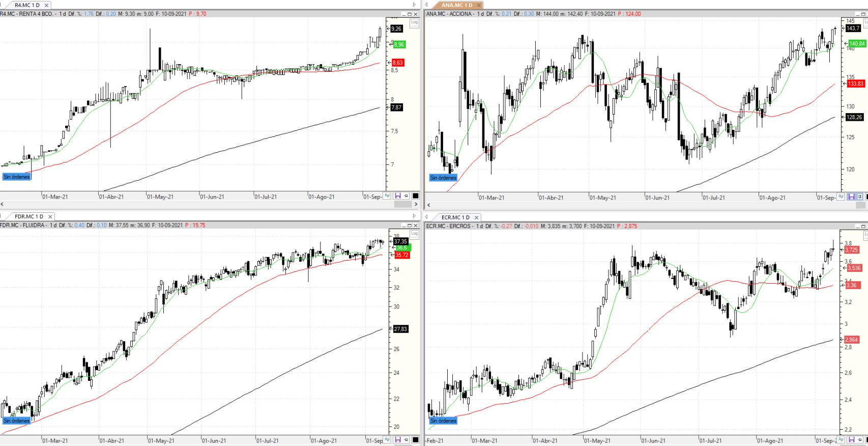
Task: Open the indicators wave icon in the Acciona chart
Action: point(842,197)
